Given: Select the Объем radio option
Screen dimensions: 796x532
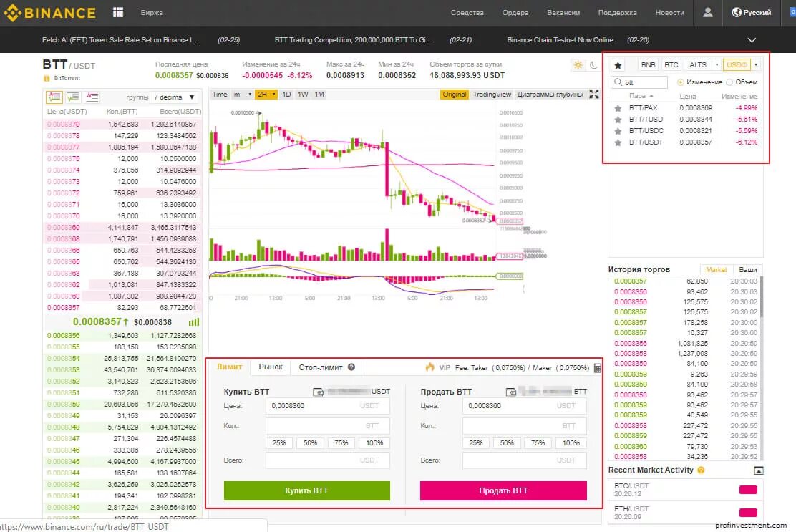Looking at the screenshot, I should 729,82.
